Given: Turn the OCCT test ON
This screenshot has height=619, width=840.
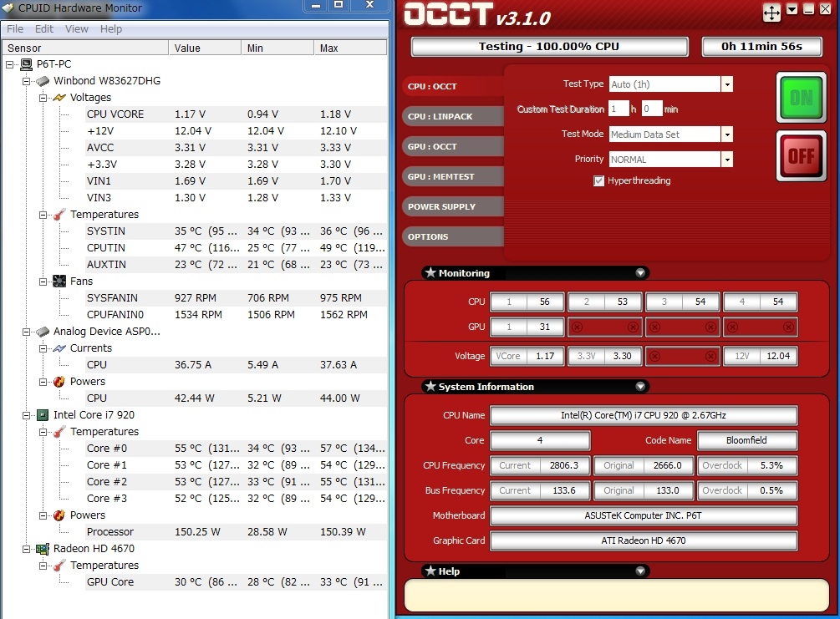Looking at the screenshot, I should coord(801,98).
